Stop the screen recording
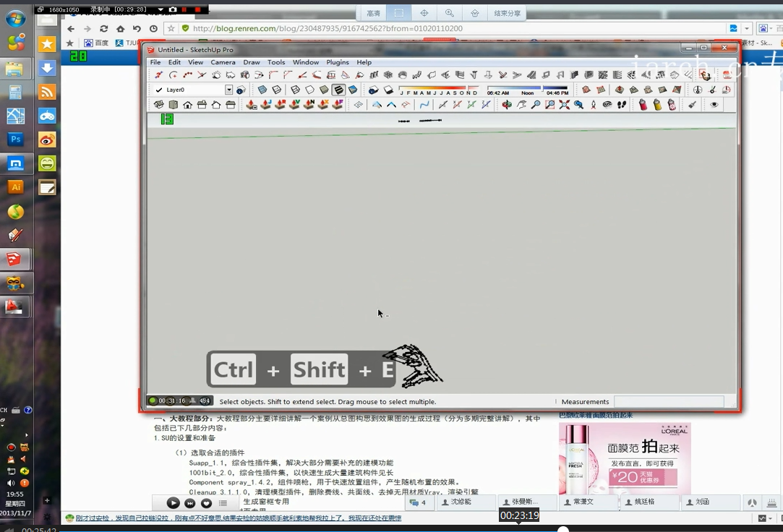This screenshot has height=532, width=783. [198, 9]
